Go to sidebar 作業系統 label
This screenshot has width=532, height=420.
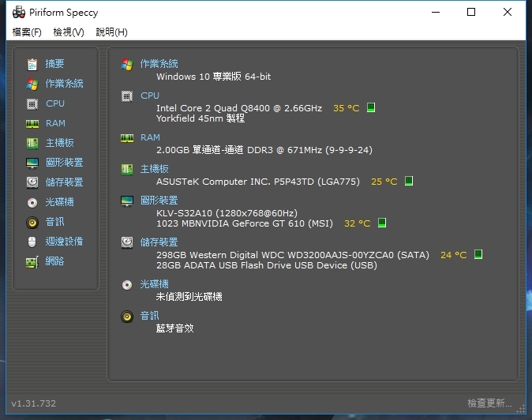(x=65, y=84)
